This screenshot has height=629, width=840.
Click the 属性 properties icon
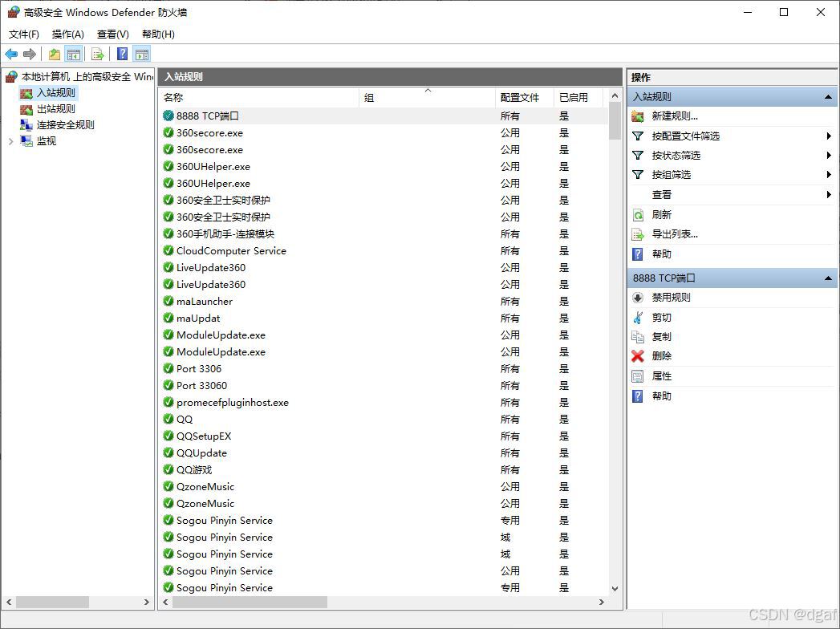click(638, 376)
